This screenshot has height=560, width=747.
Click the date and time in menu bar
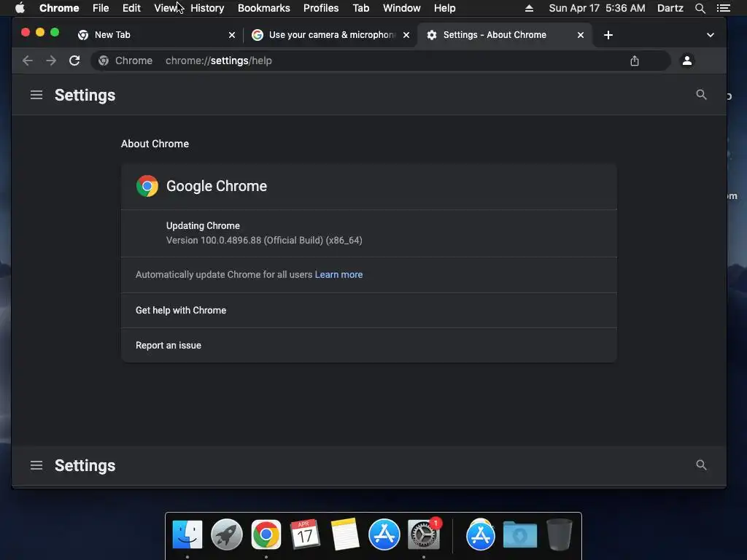(x=597, y=8)
